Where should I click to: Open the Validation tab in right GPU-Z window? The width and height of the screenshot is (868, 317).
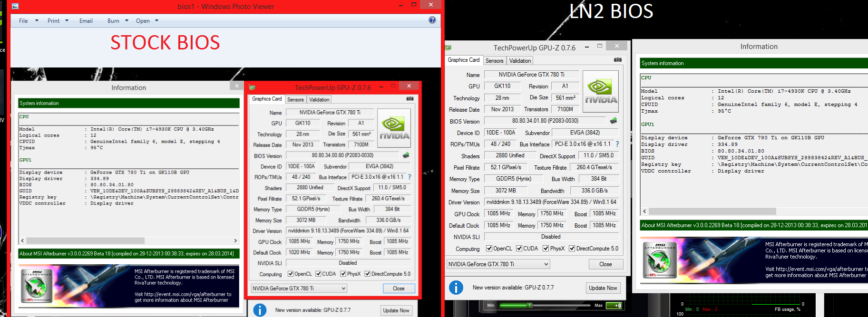[520, 61]
